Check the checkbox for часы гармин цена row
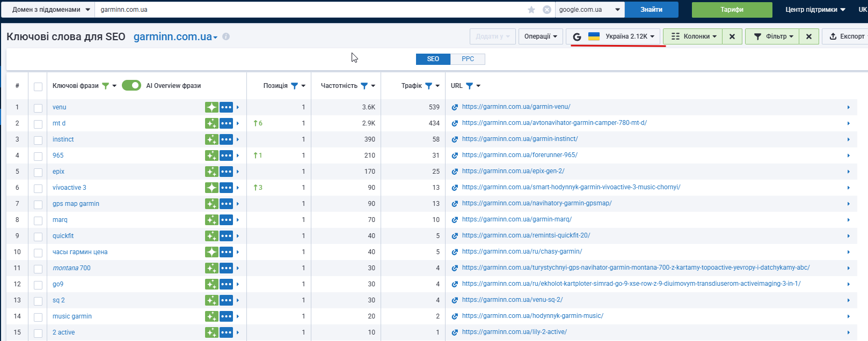The width and height of the screenshot is (868, 341). pyautogui.click(x=38, y=253)
